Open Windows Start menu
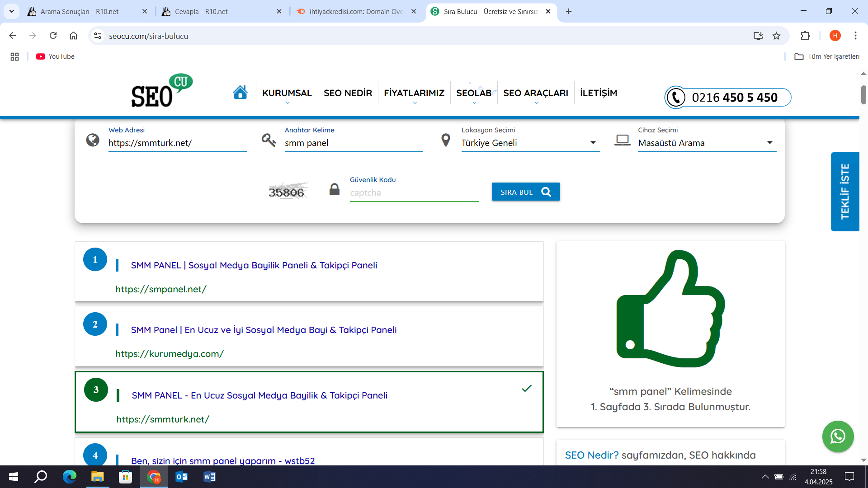 click(x=14, y=477)
